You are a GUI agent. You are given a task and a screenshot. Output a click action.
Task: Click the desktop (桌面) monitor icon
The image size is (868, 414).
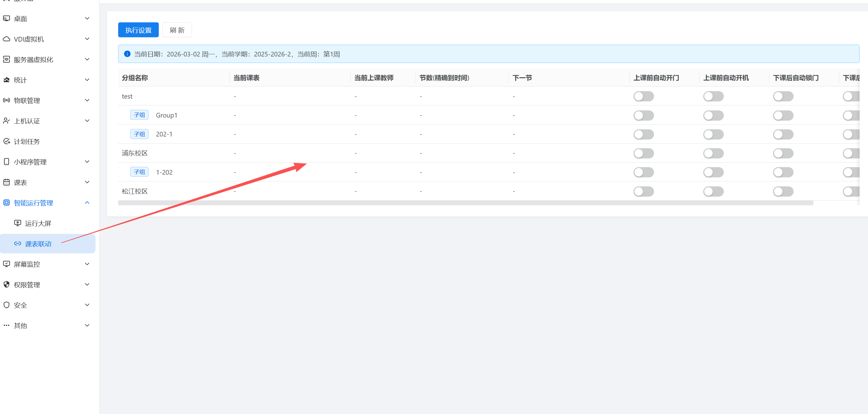click(x=7, y=19)
